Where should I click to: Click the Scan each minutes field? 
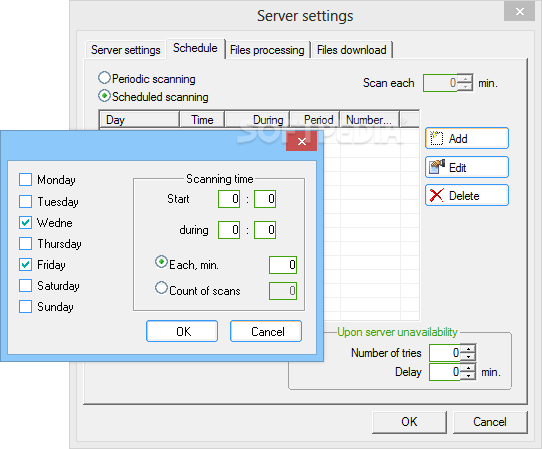click(x=440, y=83)
